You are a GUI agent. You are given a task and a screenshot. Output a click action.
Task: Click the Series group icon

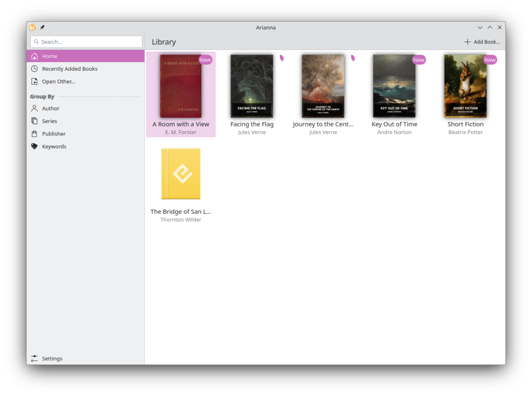tap(35, 121)
